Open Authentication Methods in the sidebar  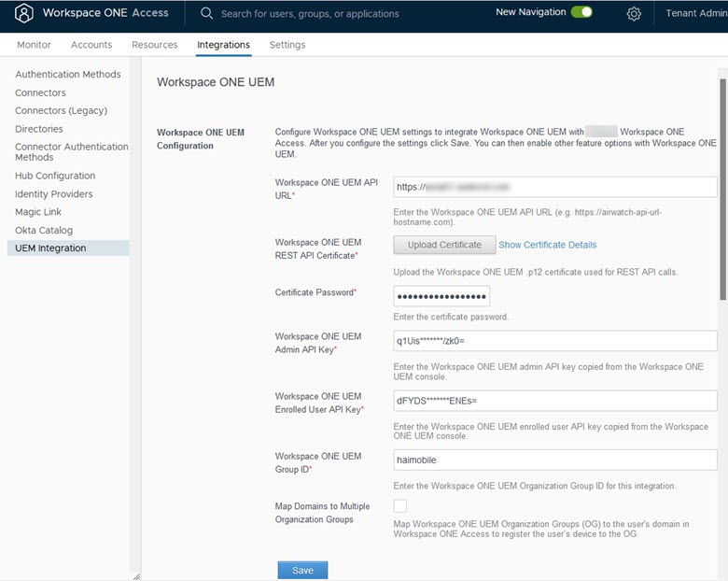pyautogui.click(x=68, y=75)
